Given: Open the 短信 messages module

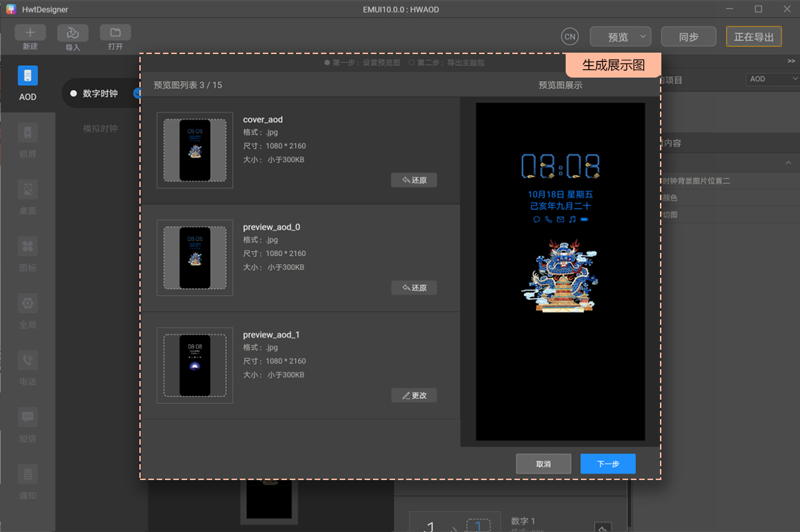Looking at the screenshot, I should point(28,425).
